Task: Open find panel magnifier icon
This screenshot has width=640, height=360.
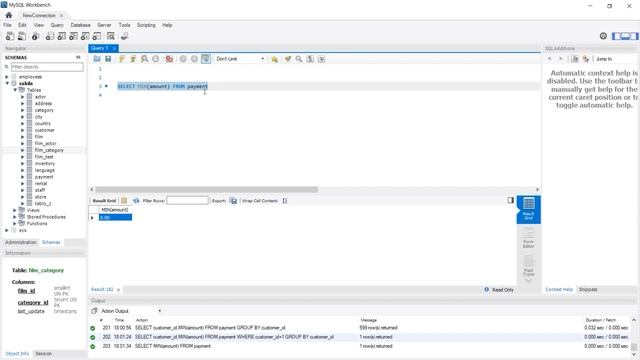Action: 299,59
